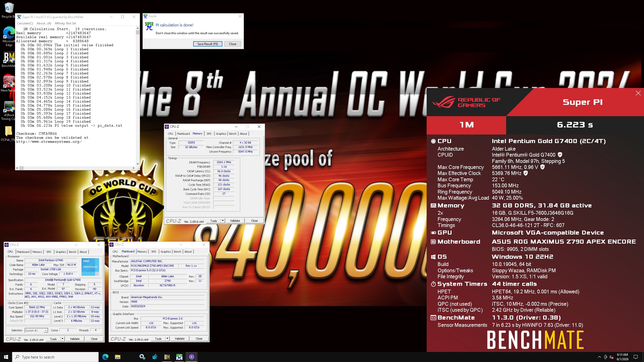The image size is (644, 362).
Task: Click the DRAM Frequency 3264.1 MHz field
Action: click(x=224, y=162)
